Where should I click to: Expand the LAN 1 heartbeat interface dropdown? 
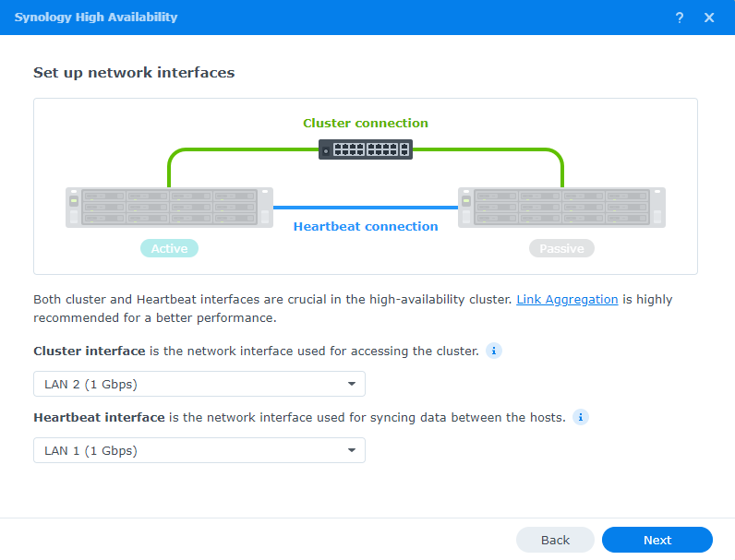pyautogui.click(x=199, y=450)
